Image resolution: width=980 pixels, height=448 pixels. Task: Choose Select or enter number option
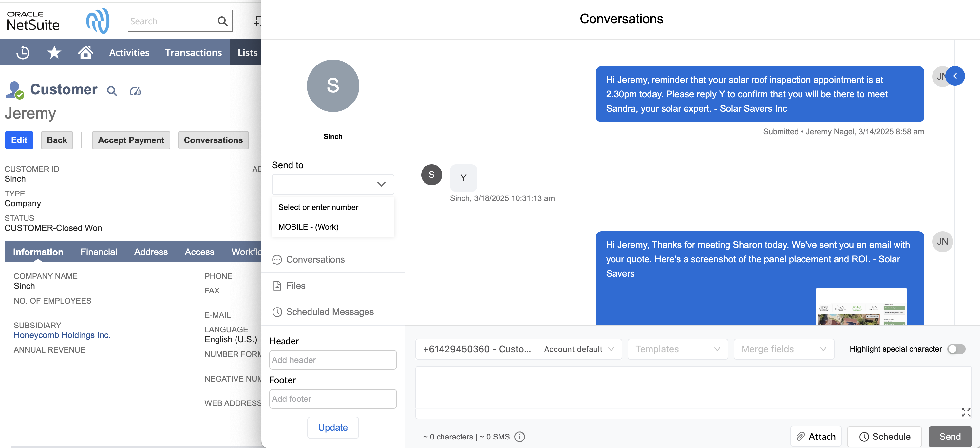333,207
